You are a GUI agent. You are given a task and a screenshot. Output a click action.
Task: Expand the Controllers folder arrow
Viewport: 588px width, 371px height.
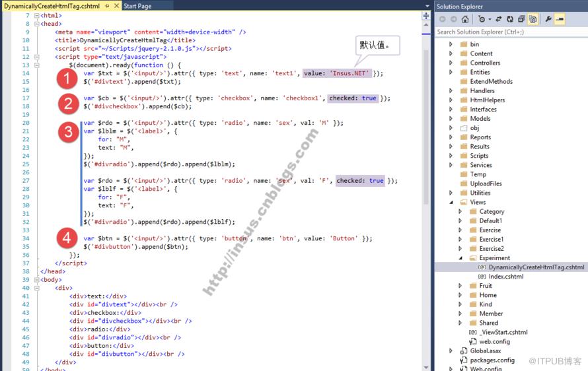click(x=451, y=63)
